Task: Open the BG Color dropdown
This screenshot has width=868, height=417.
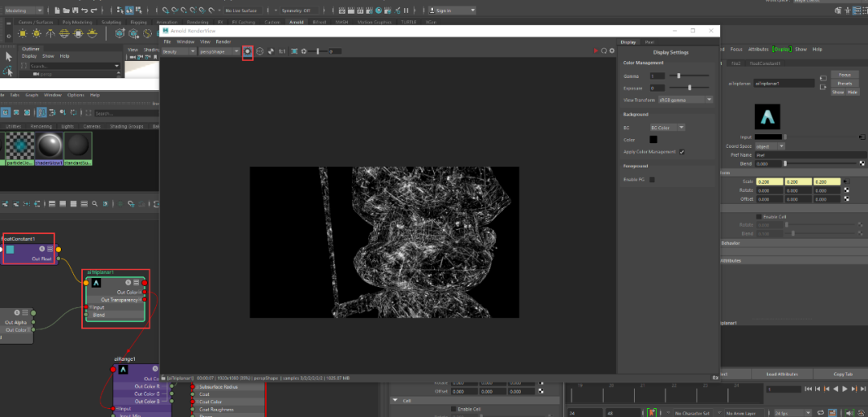Action: 668,128
